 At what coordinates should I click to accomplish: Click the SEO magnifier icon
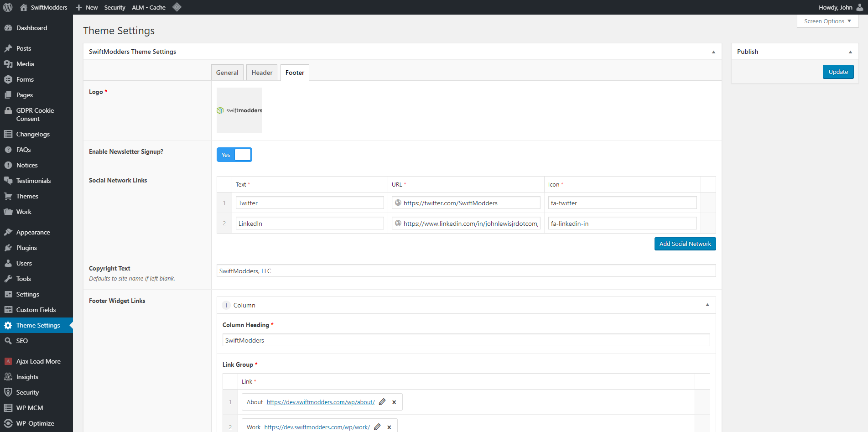point(8,341)
